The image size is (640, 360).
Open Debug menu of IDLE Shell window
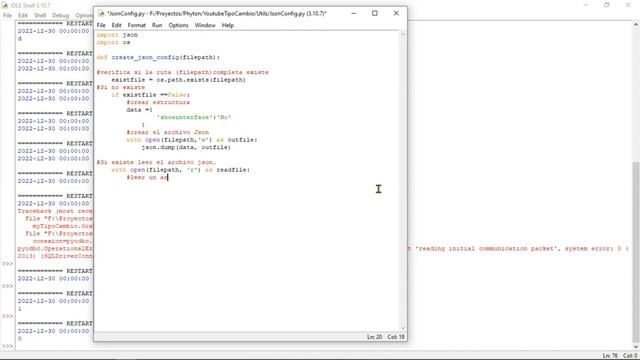(60, 16)
